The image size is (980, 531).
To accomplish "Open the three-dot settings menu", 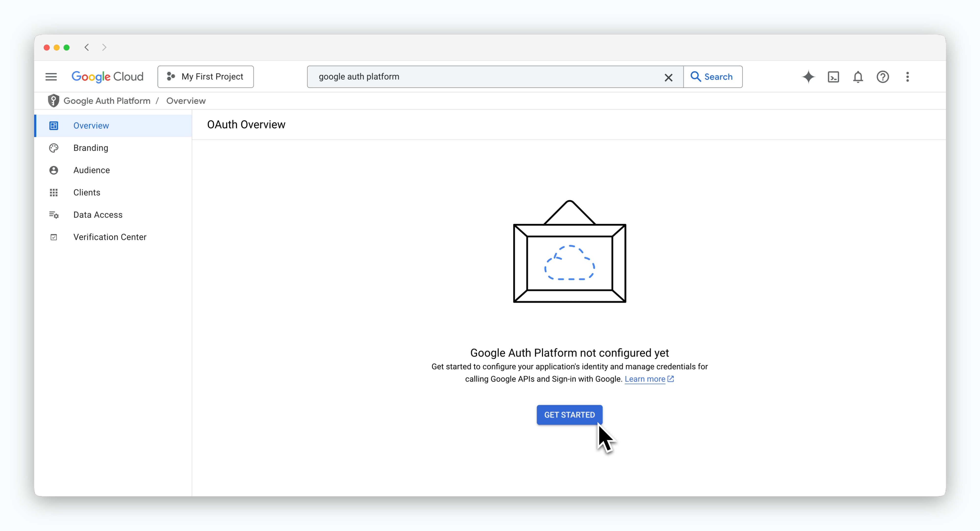I will click(907, 77).
